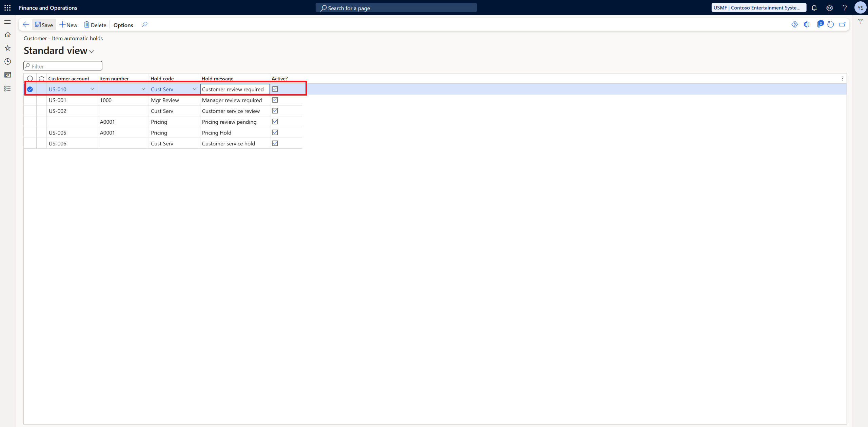The width and height of the screenshot is (868, 427).
Task: Open the Modules list icon in the sidebar
Action: (x=7, y=88)
